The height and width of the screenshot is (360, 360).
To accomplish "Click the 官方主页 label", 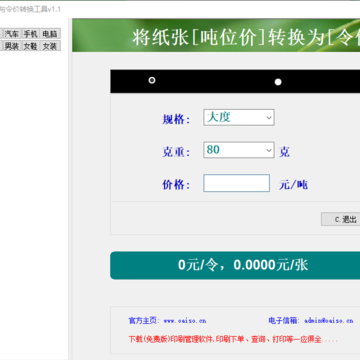I will 144,321.
